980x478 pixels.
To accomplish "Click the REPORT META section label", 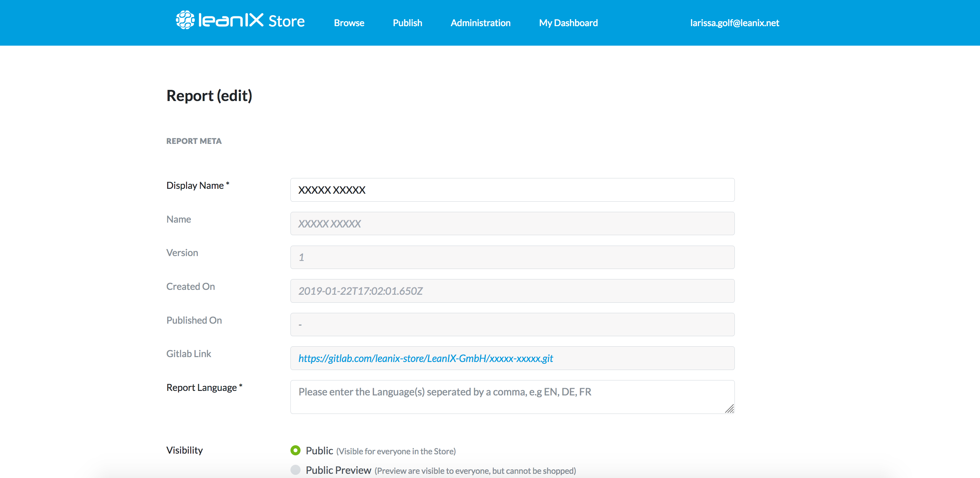I will tap(194, 141).
